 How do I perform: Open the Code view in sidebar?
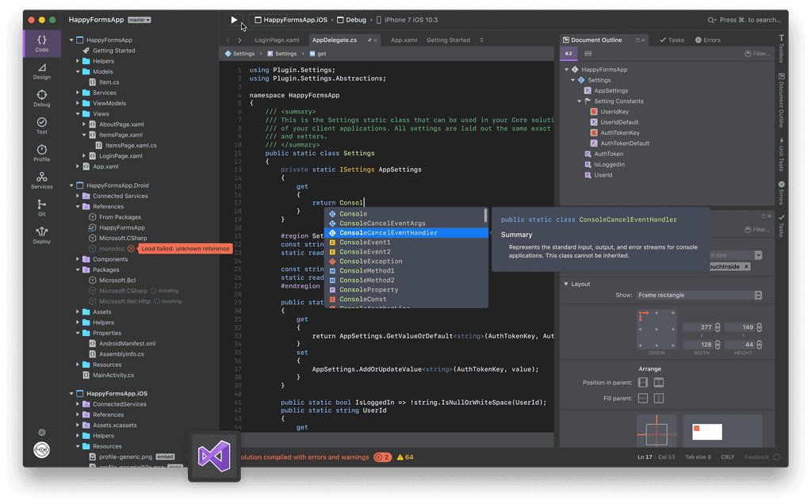[x=41, y=44]
